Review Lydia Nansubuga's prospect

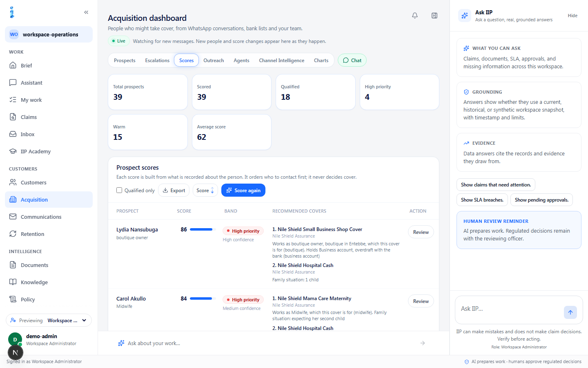421,232
